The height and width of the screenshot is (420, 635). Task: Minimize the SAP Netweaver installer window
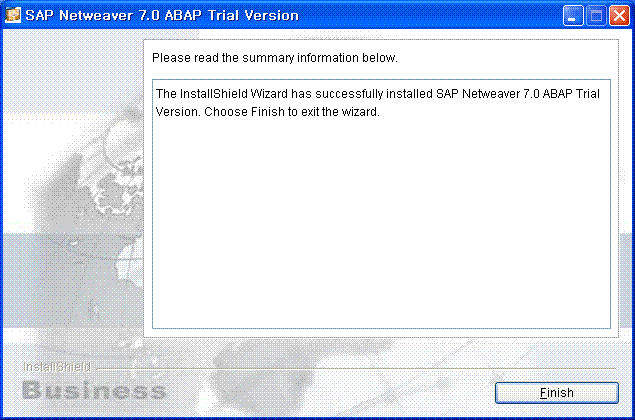[573, 16]
